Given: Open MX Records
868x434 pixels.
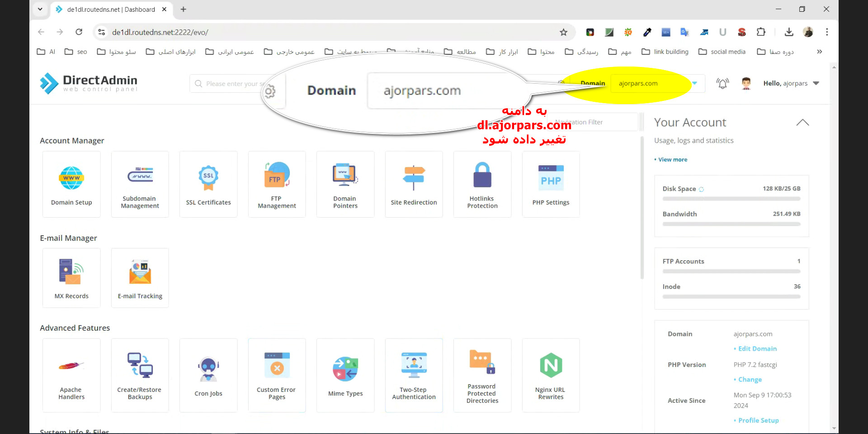Looking at the screenshot, I should click(71, 278).
